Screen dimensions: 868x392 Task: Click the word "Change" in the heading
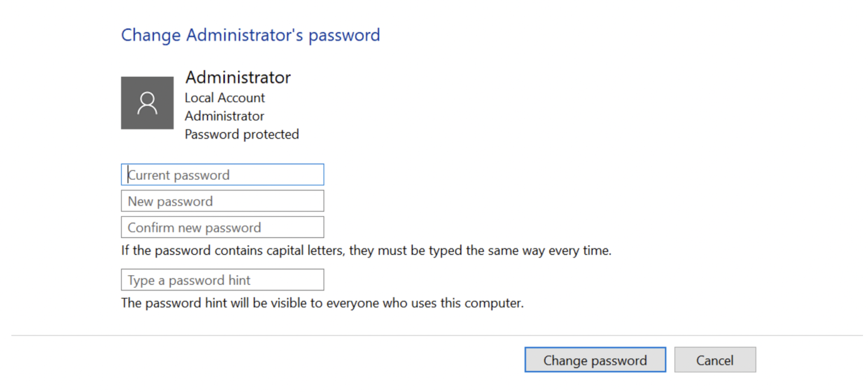[151, 35]
